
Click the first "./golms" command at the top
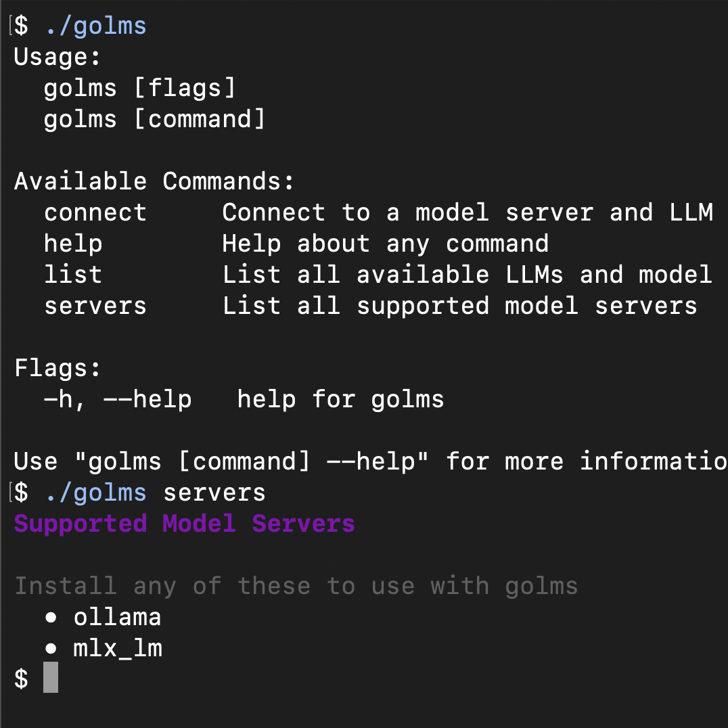tap(95, 26)
